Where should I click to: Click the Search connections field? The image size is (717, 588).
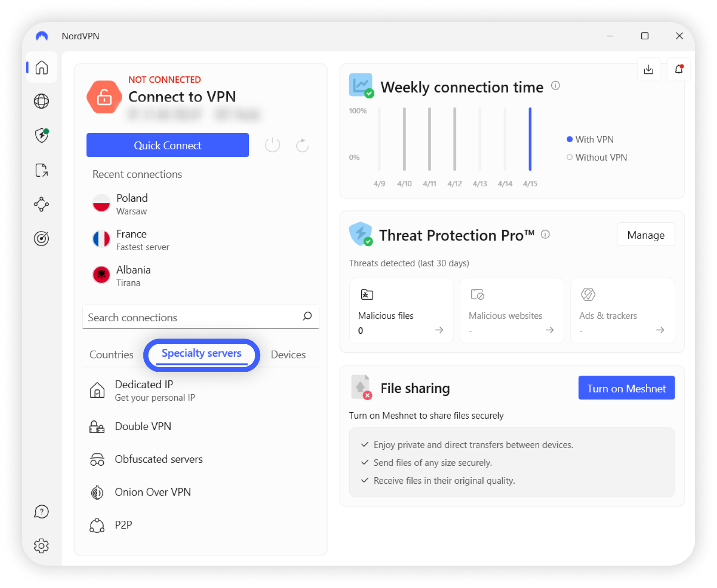coord(192,317)
